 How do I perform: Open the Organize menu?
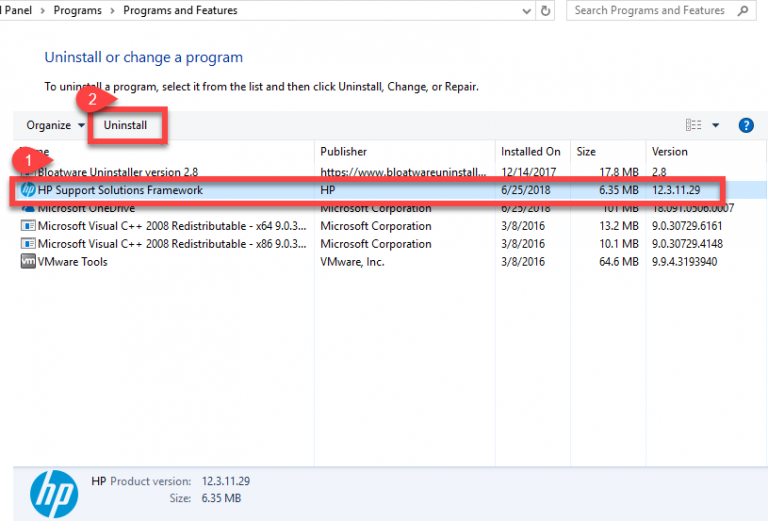(55, 125)
